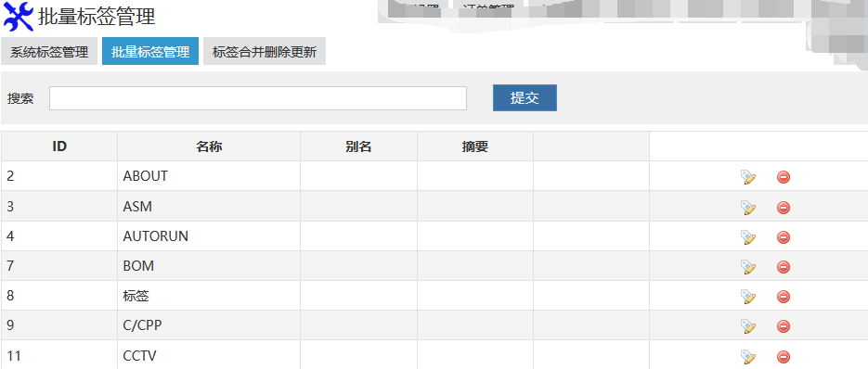The width and height of the screenshot is (868, 369).
Task: Click the 提交 submit button
Action: click(x=525, y=98)
